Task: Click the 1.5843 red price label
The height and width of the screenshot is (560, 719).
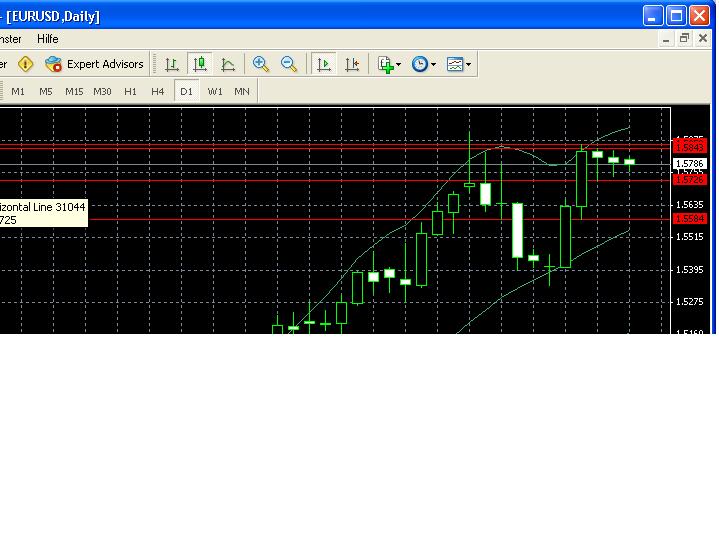Action: pyautogui.click(x=690, y=147)
